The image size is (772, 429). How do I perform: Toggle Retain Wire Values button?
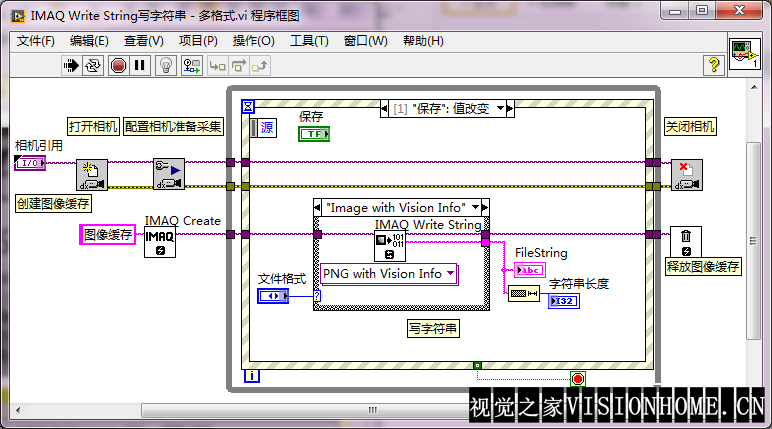pyautogui.click(x=192, y=66)
